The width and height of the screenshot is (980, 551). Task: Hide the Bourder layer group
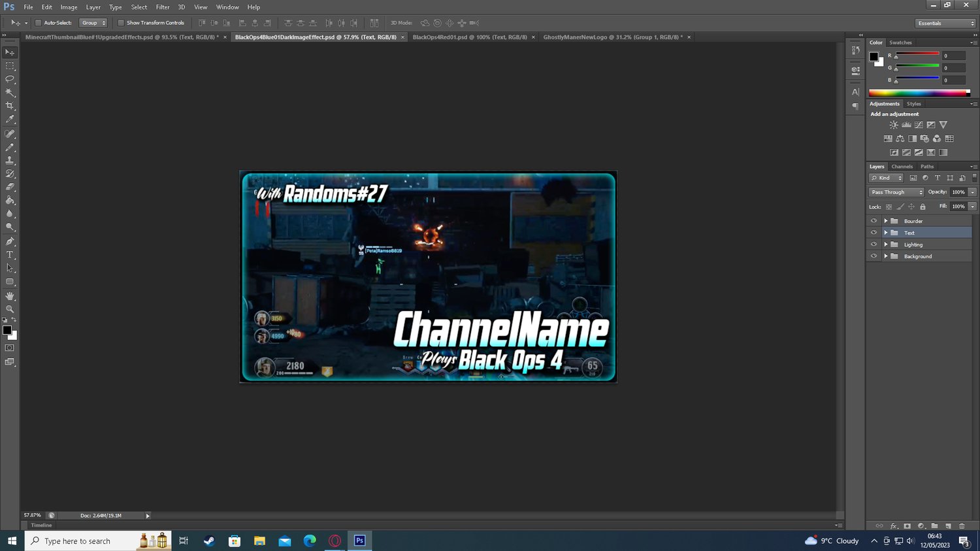point(874,221)
